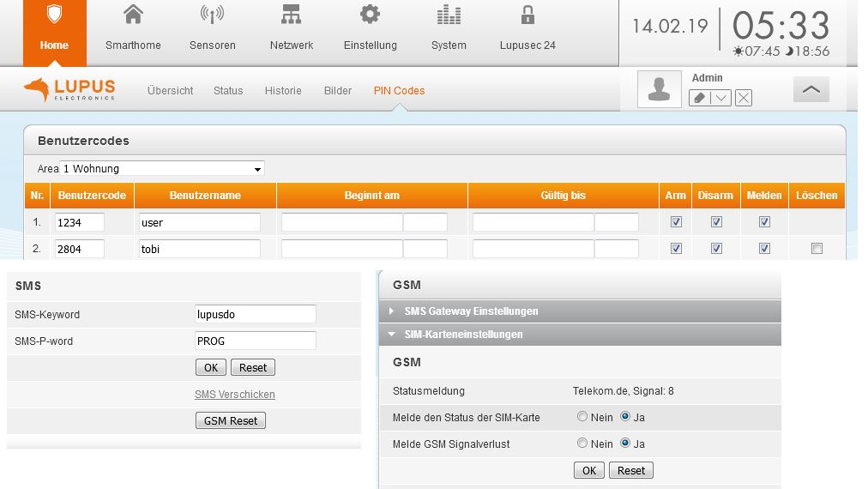Click the SMS-Keyword input field
This screenshot has width=868, height=489.
256,314
